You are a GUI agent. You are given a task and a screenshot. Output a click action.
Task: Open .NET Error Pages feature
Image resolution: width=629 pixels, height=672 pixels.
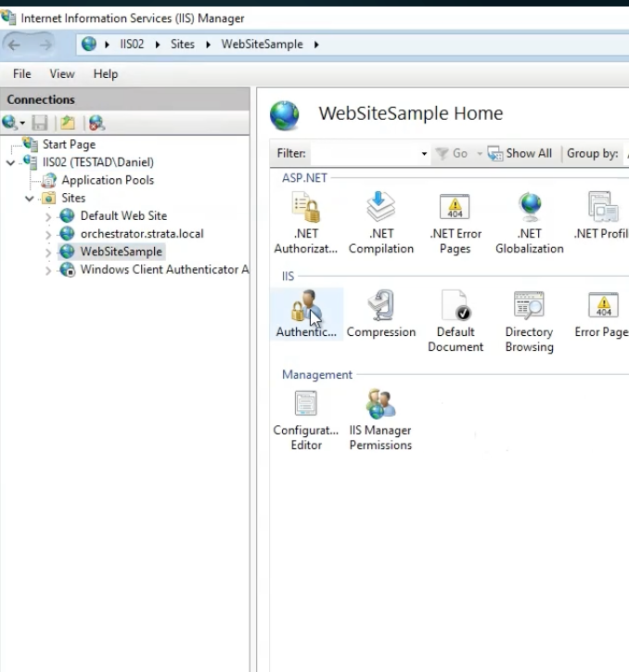point(455,223)
